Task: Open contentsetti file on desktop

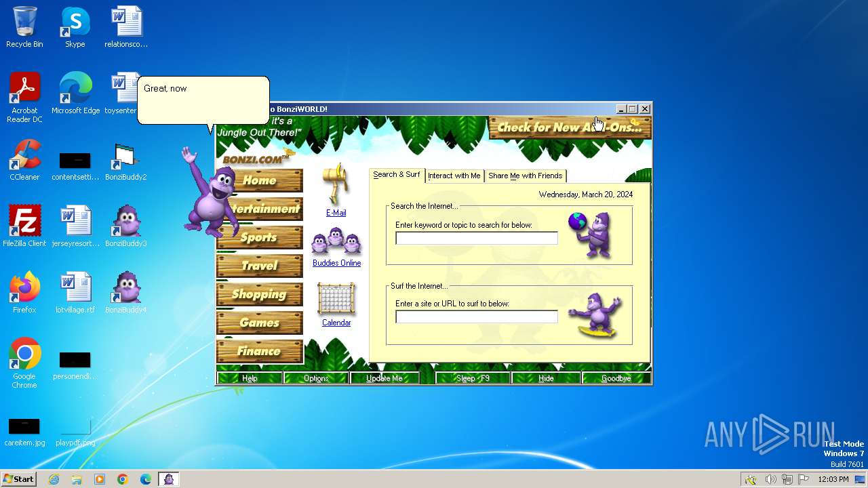Action: pyautogui.click(x=75, y=166)
